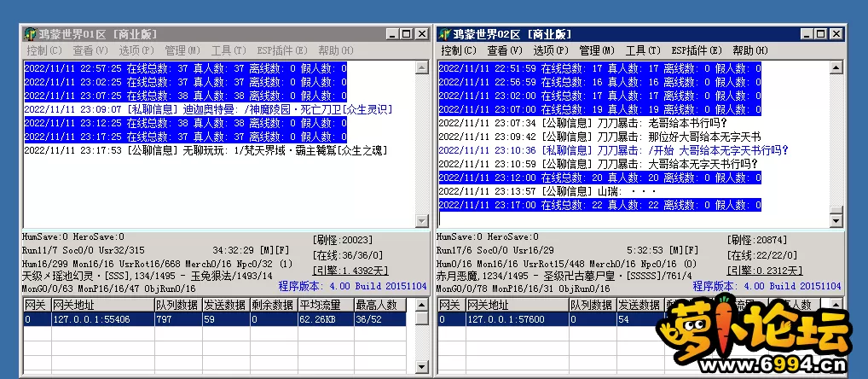Click 队列数据 column header in 01区 table

(178, 305)
